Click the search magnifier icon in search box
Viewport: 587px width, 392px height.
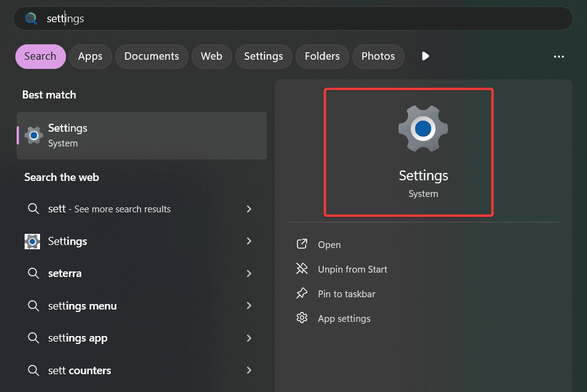point(31,18)
